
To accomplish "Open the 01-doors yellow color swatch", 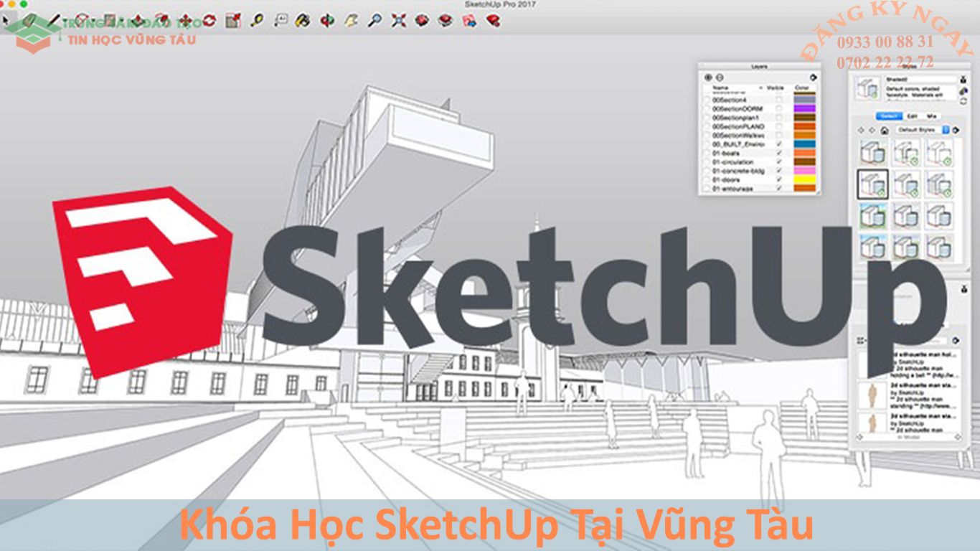I will (804, 179).
